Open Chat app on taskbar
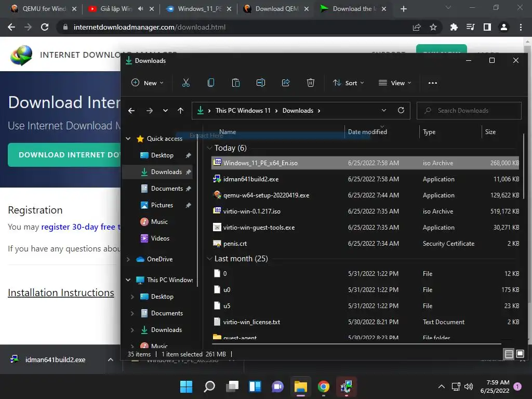 pos(277,387)
